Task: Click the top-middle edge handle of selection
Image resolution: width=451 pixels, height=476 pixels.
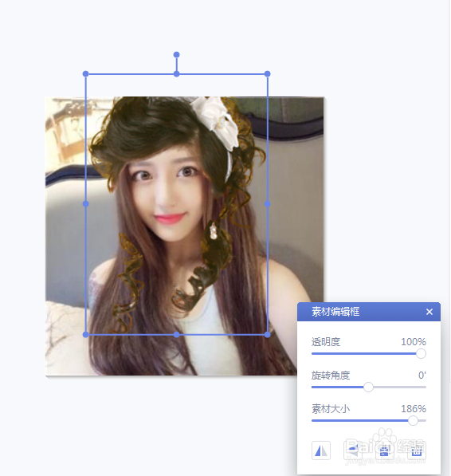Action: coord(177,74)
